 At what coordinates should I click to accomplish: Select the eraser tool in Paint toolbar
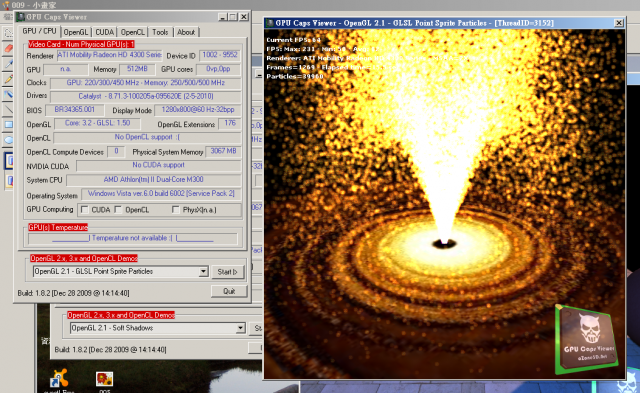(8, 48)
